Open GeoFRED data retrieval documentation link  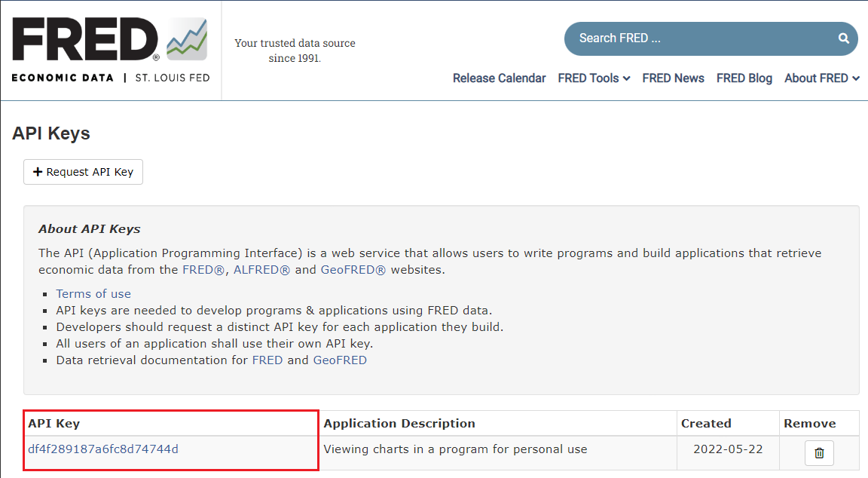point(340,360)
